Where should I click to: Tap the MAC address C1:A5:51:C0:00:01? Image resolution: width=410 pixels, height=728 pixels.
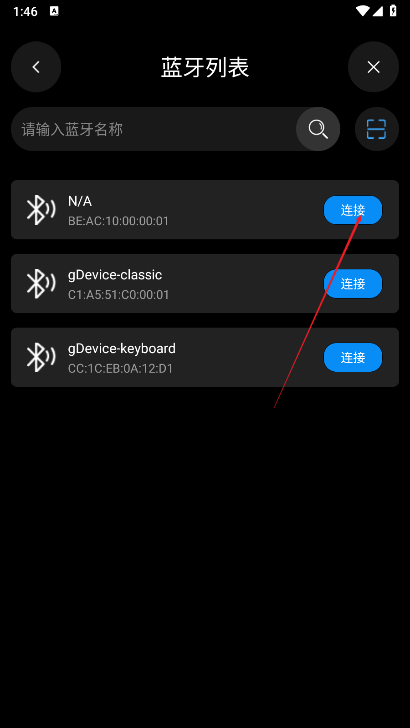point(118,295)
